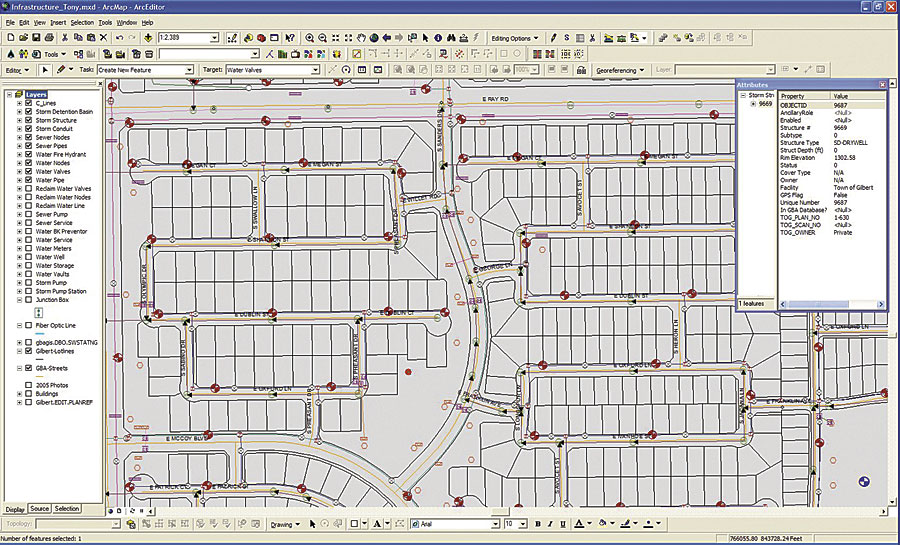900x545 pixels.
Task: Open the Editing Options dropdown
Action: (x=515, y=38)
